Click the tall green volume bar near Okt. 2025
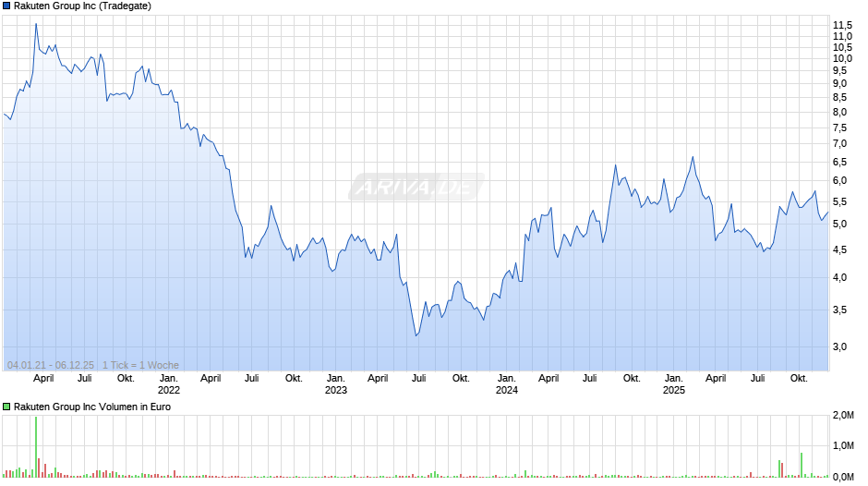This screenshot has height=486, width=868. 801,465
